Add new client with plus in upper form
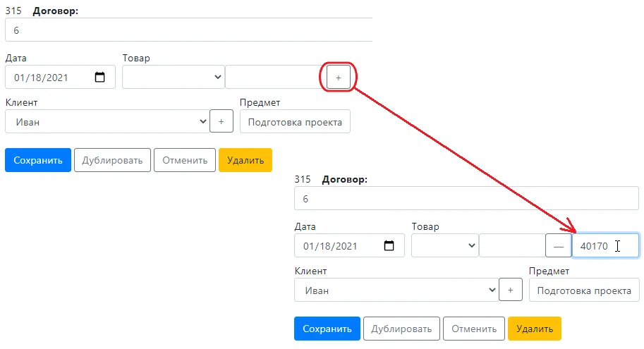Viewport: 644px width, 349px height. [x=221, y=121]
